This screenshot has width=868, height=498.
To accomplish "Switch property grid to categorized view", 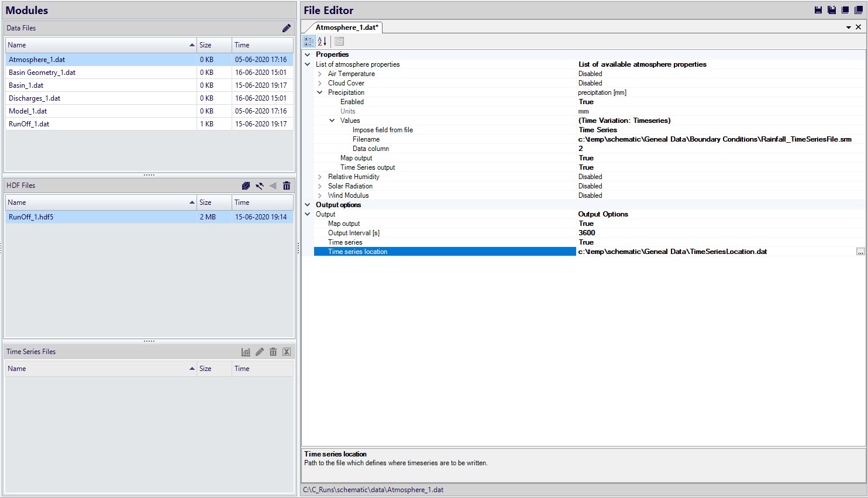I will (x=309, y=42).
